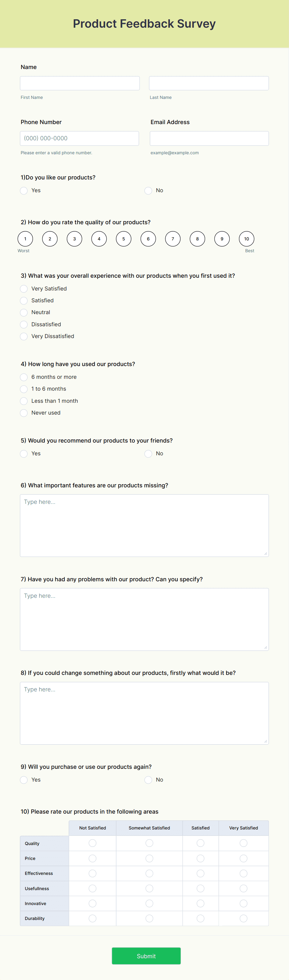Choose Very Satisfied for first use experience

(24, 288)
